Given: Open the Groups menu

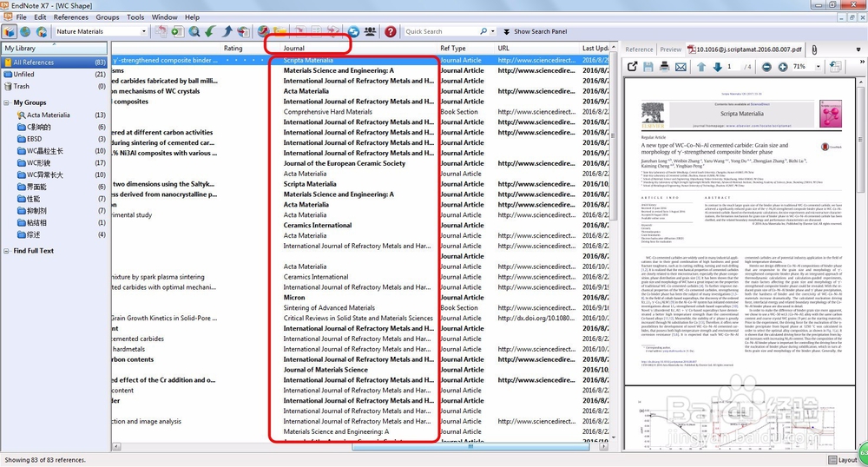Looking at the screenshot, I should [x=108, y=17].
